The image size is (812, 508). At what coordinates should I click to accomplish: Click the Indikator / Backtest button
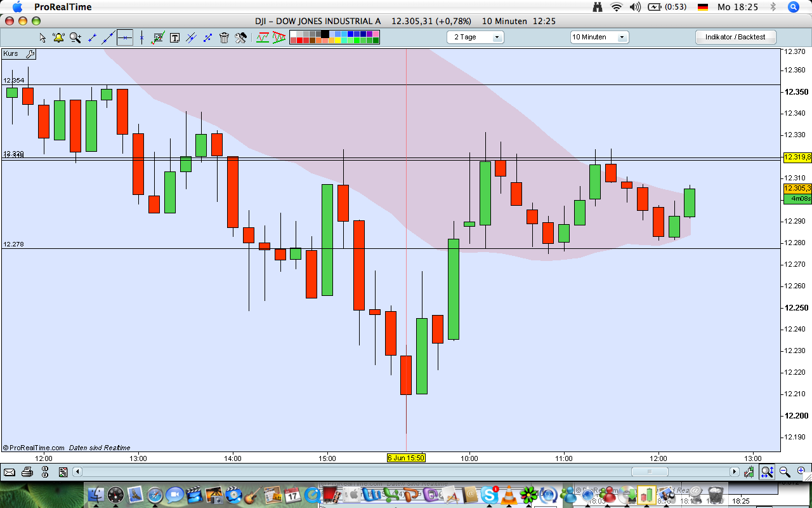735,37
